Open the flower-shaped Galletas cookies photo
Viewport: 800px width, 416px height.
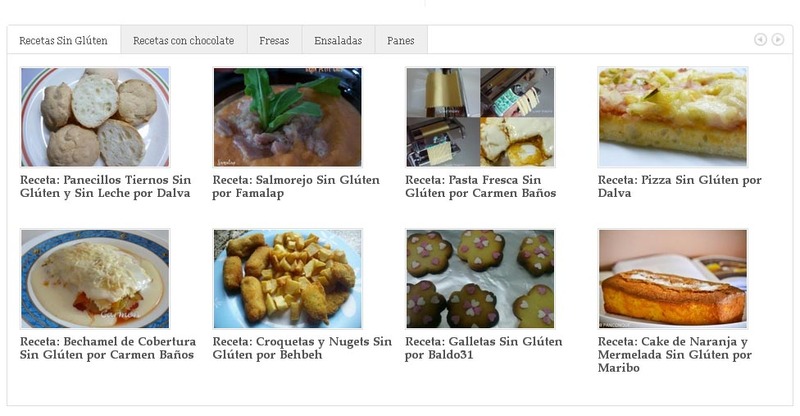click(x=480, y=279)
